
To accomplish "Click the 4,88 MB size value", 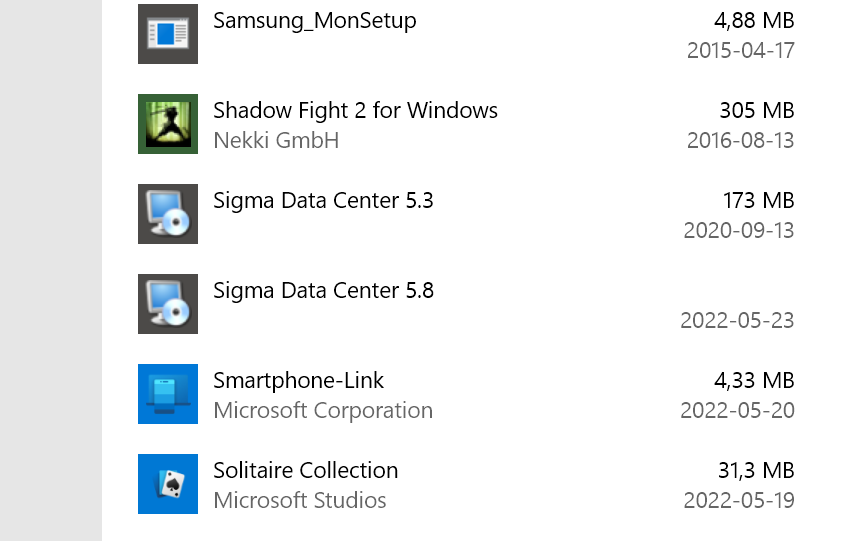I will [x=754, y=21].
